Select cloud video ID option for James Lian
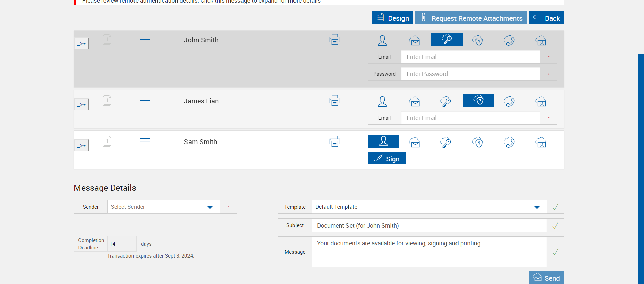The height and width of the screenshot is (284, 644). 541,101
